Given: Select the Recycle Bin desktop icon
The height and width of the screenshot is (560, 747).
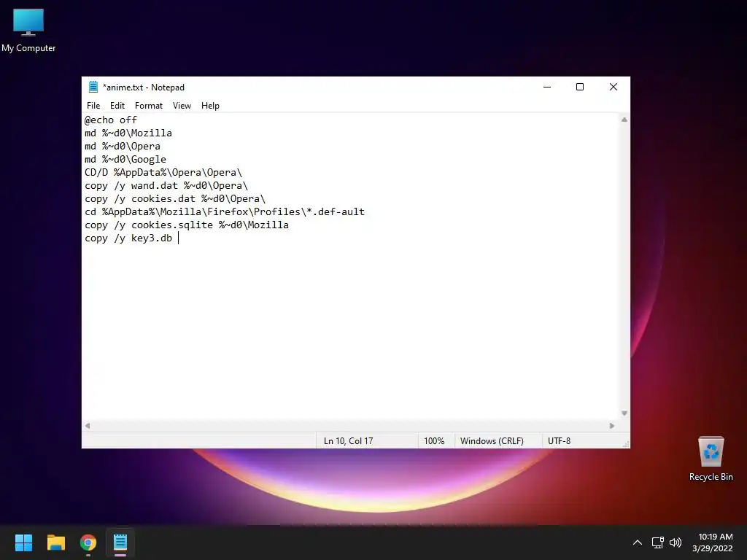Looking at the screenshot, I should [711, 459].
